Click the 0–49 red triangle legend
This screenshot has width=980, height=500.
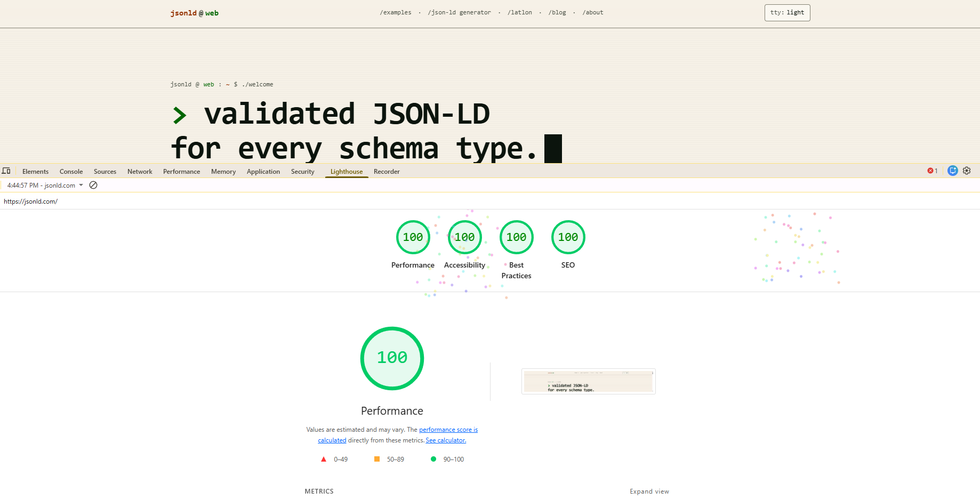(334, 459)
